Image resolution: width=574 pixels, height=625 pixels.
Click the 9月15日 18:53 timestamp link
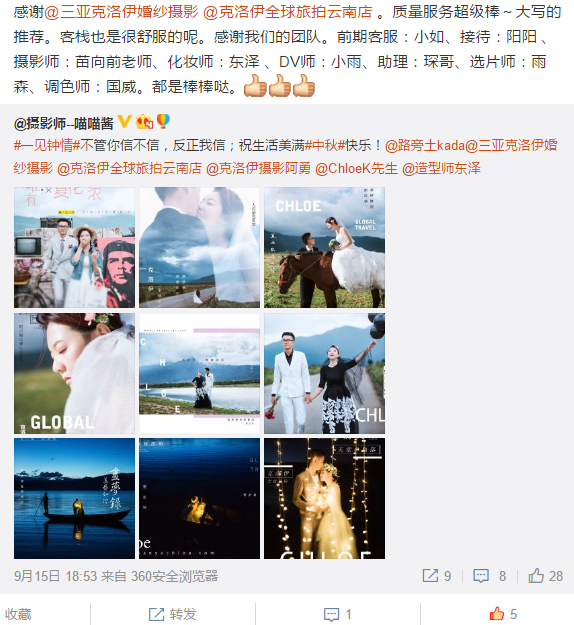click(55, 576)
